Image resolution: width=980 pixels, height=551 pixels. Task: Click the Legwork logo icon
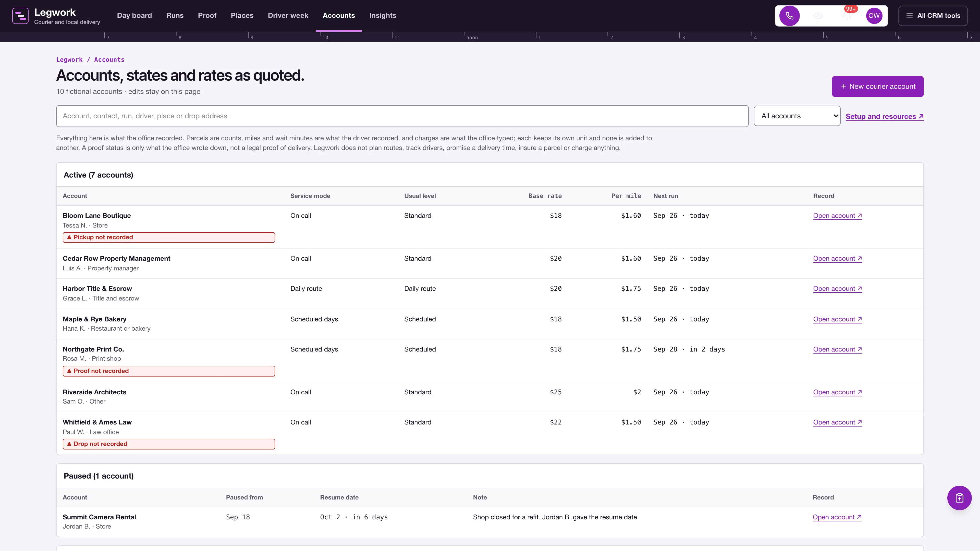coord(20,16)
